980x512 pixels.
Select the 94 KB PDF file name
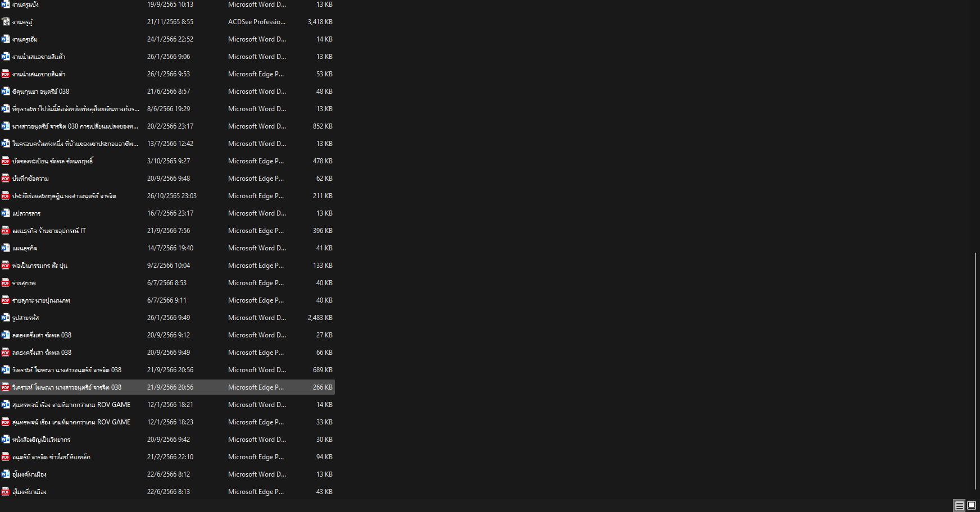(x=51, y=457)
